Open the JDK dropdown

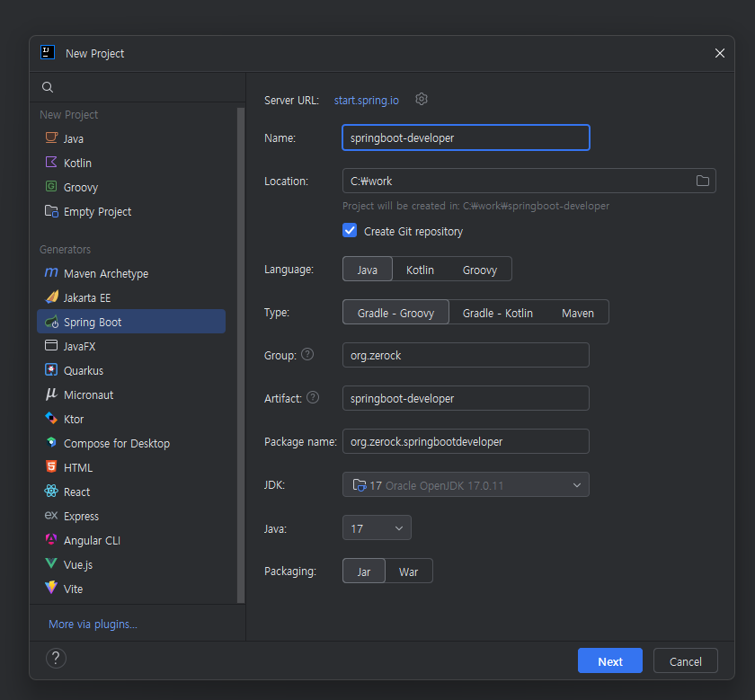(466, 485)
